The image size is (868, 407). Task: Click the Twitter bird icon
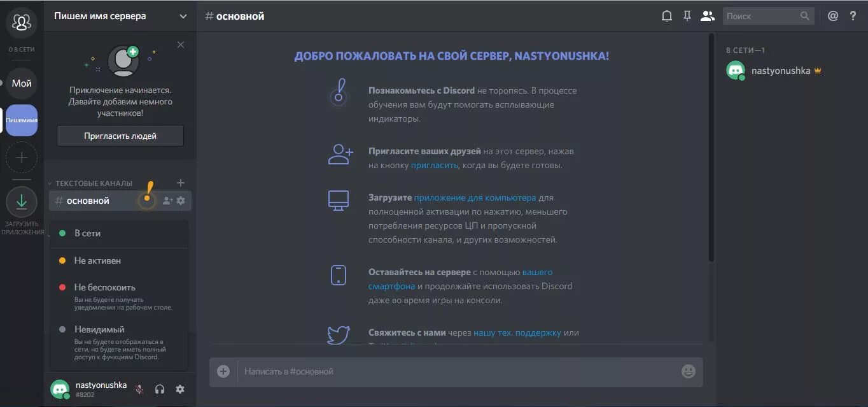click(339, 335)
